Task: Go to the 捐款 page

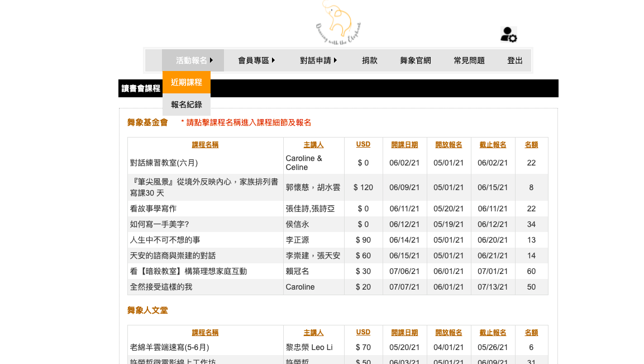Action: 370,60
